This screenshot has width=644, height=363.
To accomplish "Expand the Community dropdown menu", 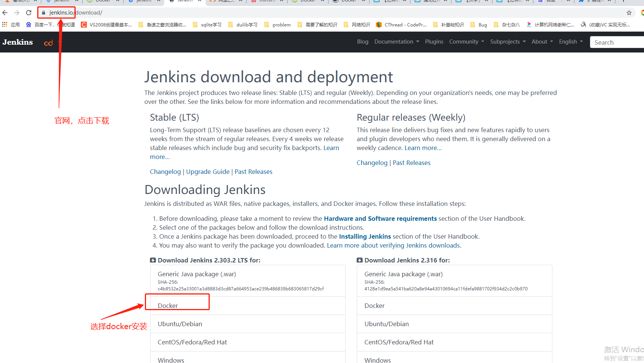I will [x=467, y=42].
